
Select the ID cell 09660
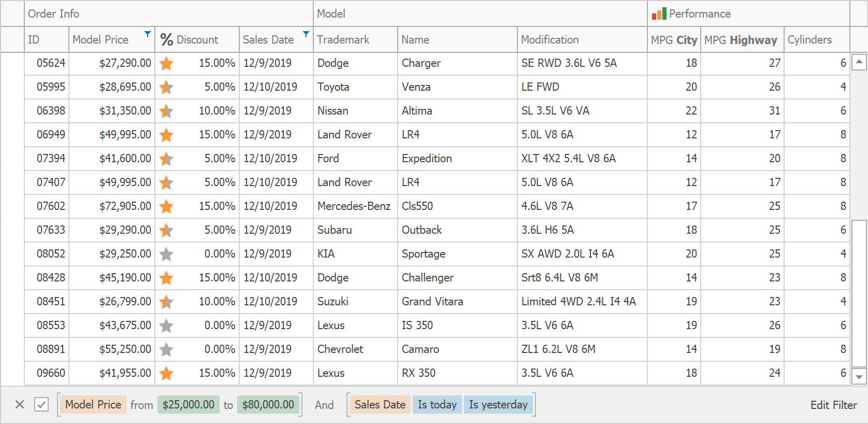[47, 373]
